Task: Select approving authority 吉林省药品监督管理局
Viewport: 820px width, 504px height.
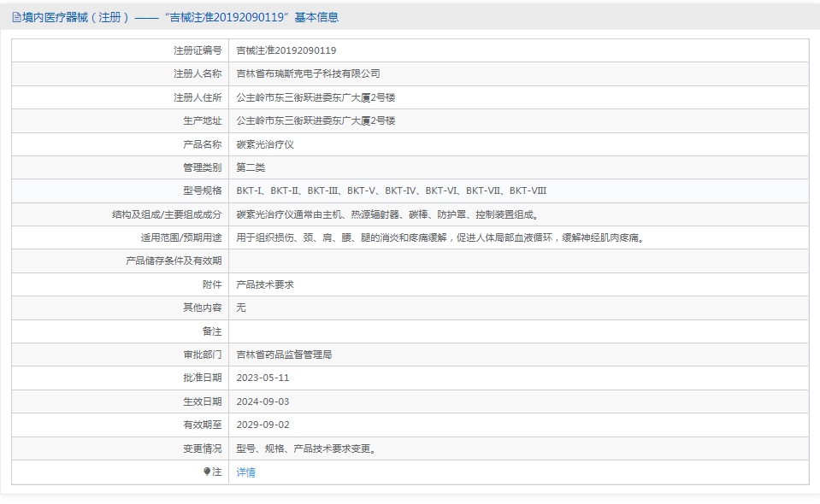Action: click(x=284, y=355)
